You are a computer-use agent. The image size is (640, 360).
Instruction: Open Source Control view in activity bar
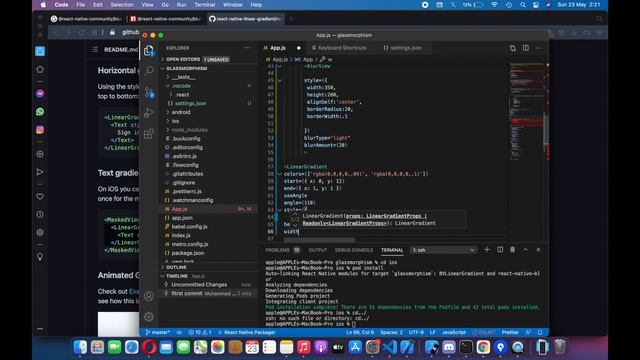click(149, 92)
